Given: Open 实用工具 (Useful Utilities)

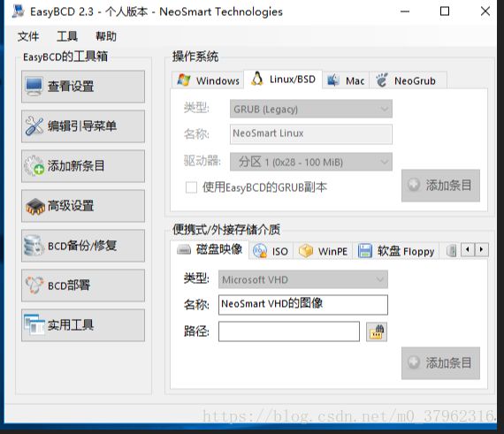Looking at the screenshot, I should (x=83, y=325).
